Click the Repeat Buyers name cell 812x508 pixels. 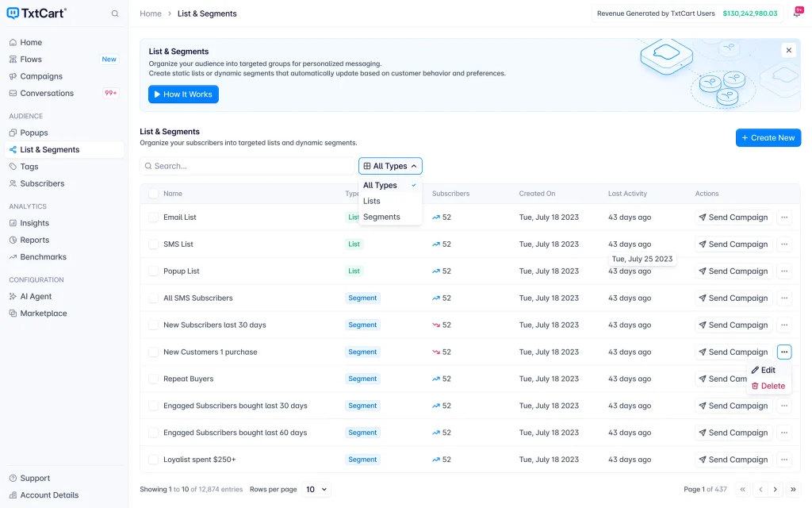point(189,379)
